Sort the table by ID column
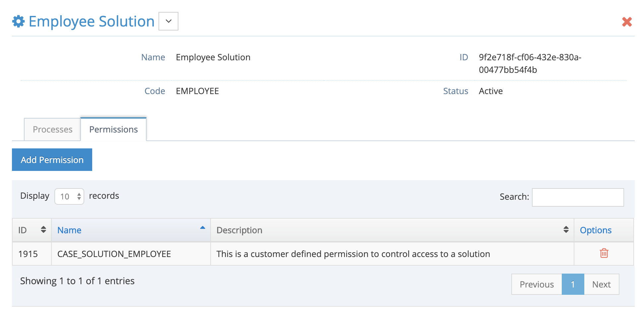Screen dimensions: 644x314 coord(43,230)
